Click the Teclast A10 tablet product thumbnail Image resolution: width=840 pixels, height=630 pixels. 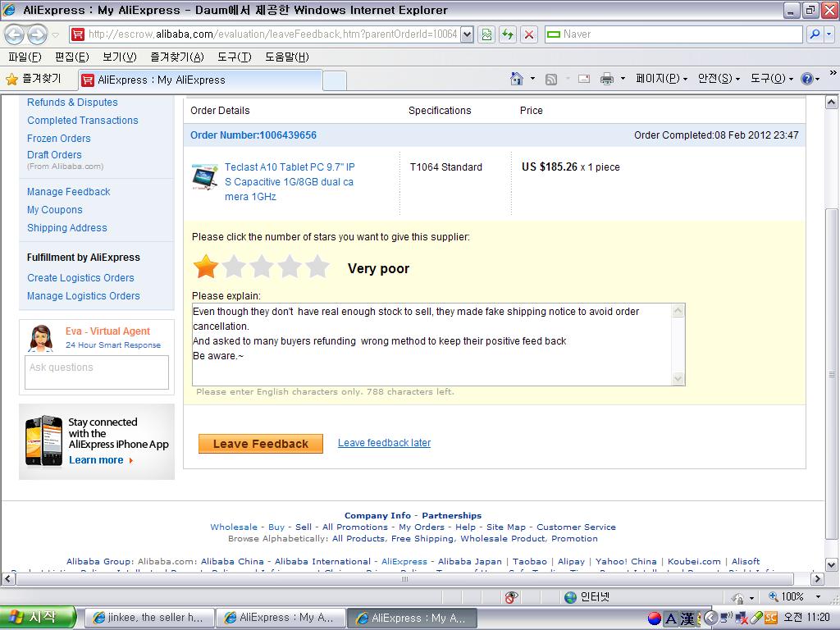click(x=204, y=177)
